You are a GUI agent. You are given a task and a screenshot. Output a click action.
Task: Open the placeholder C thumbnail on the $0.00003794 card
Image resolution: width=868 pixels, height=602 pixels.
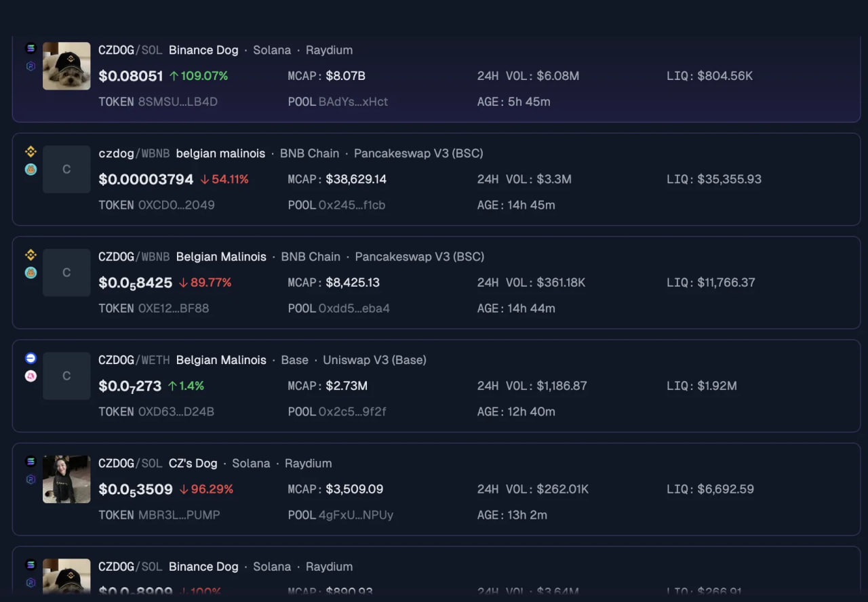[x=66, y=169]
